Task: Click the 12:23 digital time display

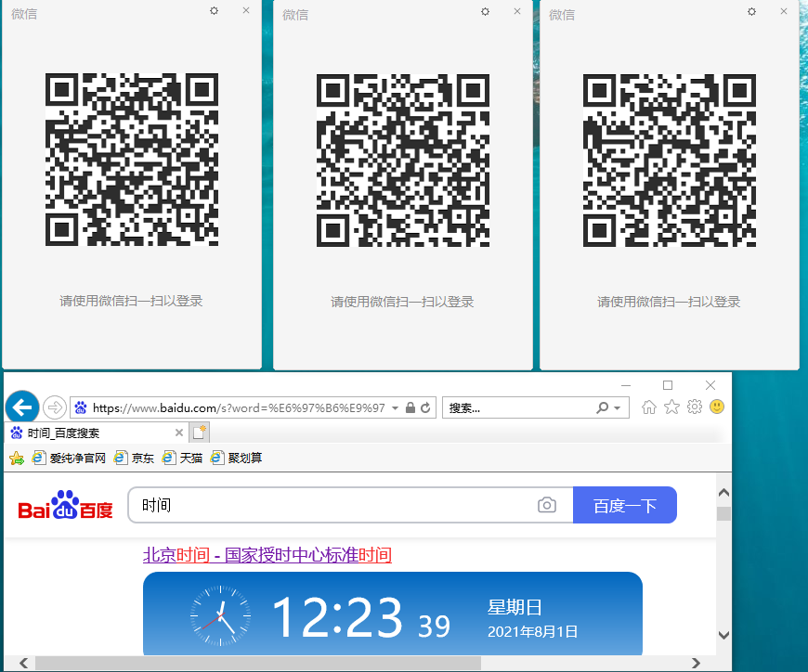Action: coord(337,617)
